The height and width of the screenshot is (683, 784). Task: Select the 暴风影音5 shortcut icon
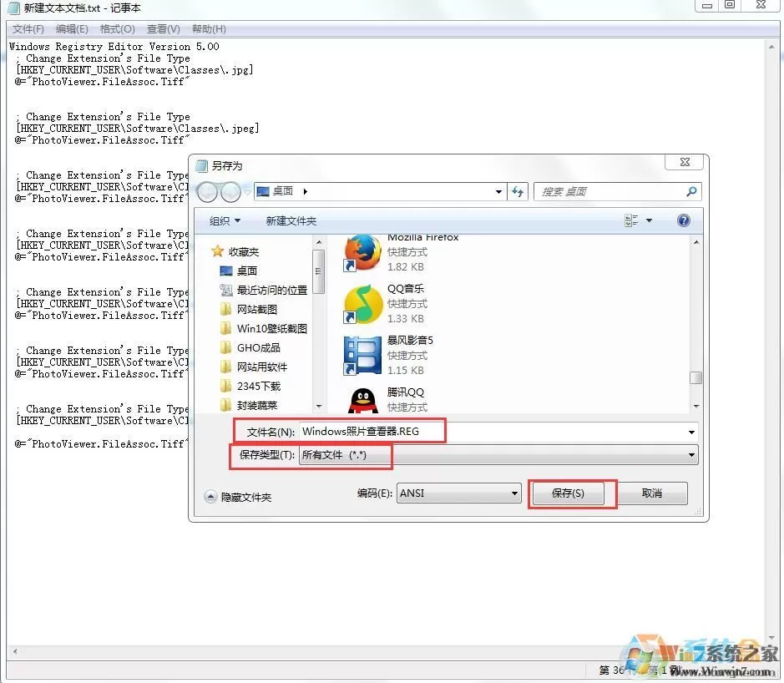click(x=362, y=356)
